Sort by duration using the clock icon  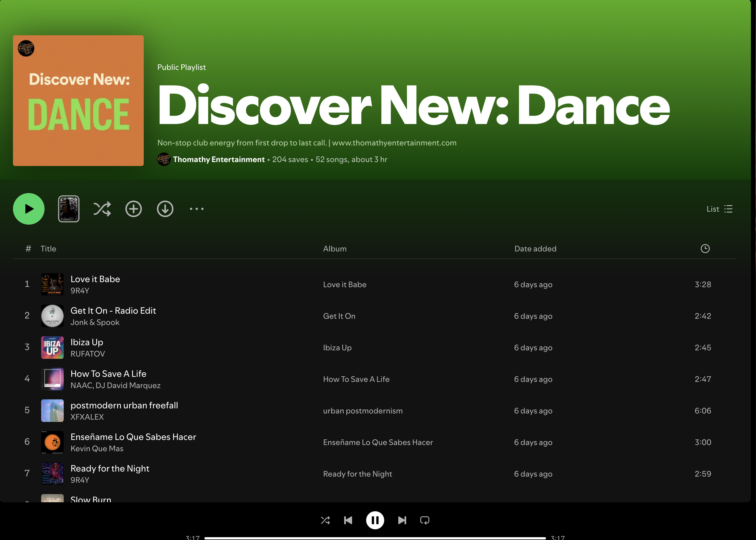pos(705,249)
